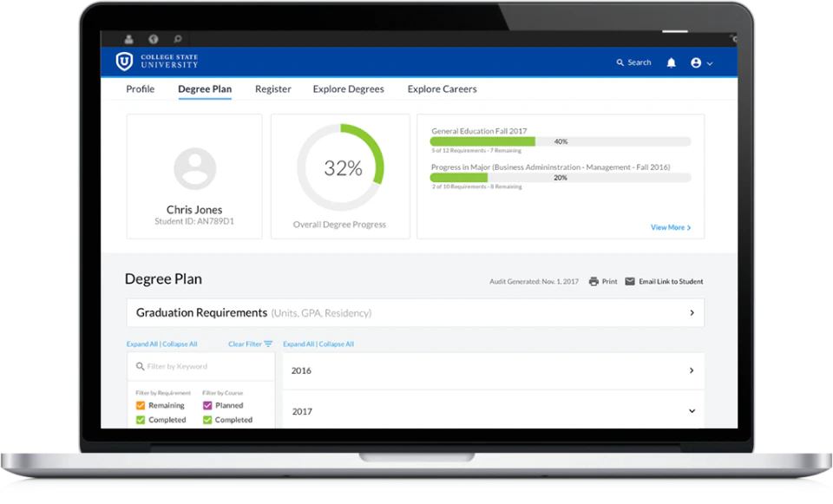
Task: Click the magnifier inside the keyword filter field
Action: click(139, 366)
